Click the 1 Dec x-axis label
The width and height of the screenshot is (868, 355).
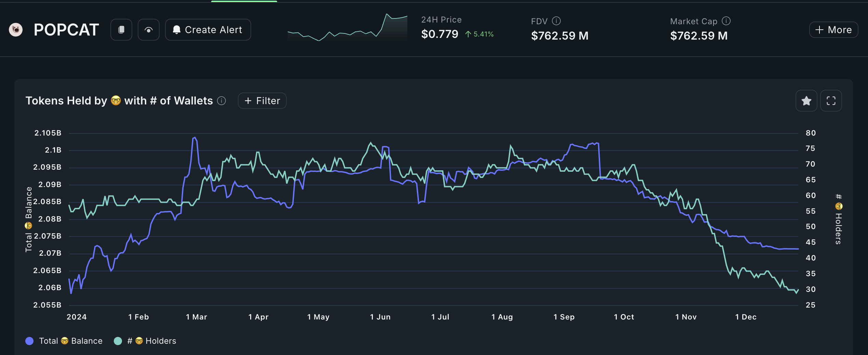point(746,317)
